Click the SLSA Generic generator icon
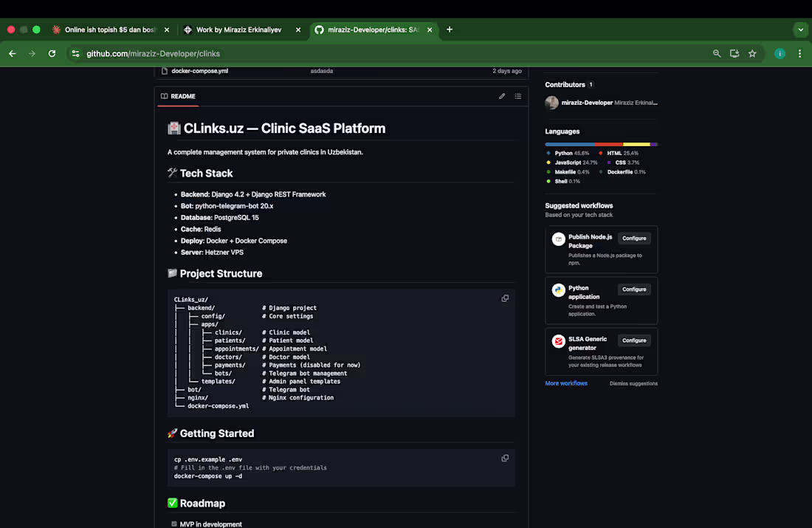812x528 pixels. (x=558, y=341)
